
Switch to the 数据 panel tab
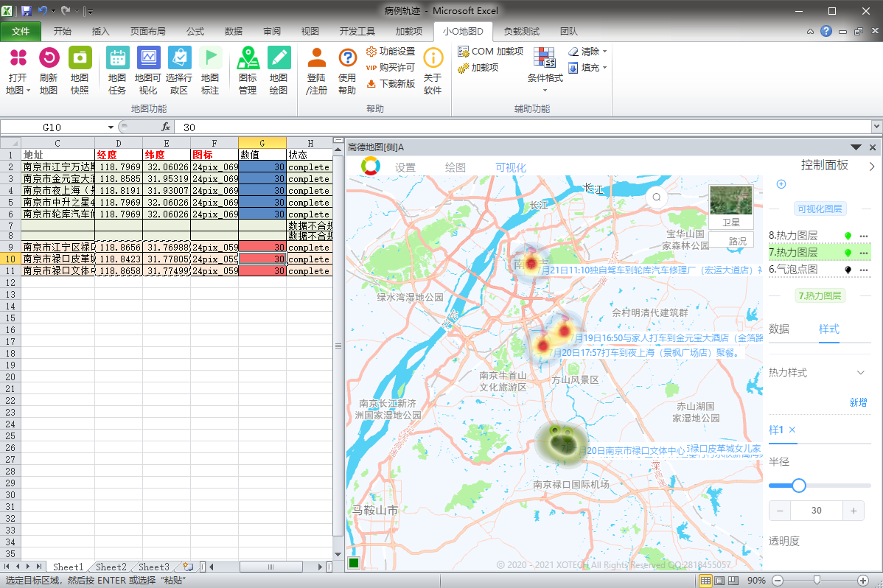[x=779, y=329]
